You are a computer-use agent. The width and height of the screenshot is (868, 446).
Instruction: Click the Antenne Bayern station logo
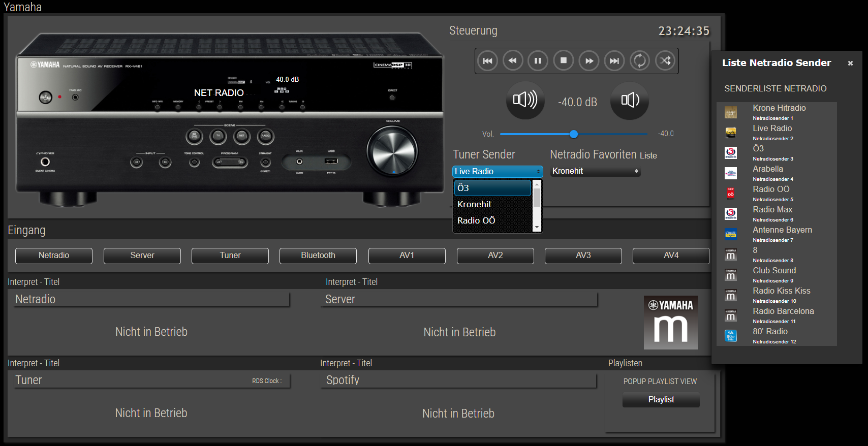tap(731, 234)
